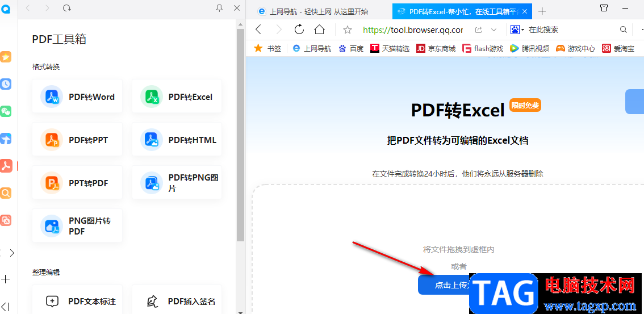The image size is (644, 314).
Task: Click the PDF转Word blue icon
Action: click(x=52, y=97)
